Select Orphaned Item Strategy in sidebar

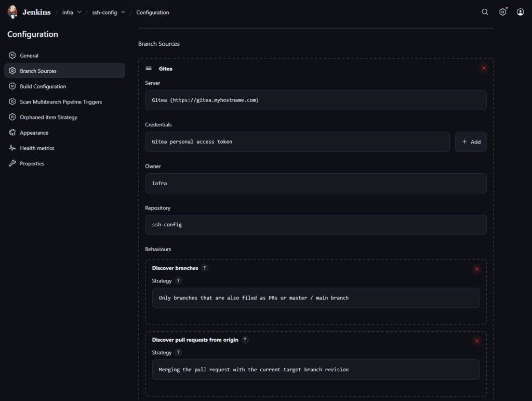48,118
